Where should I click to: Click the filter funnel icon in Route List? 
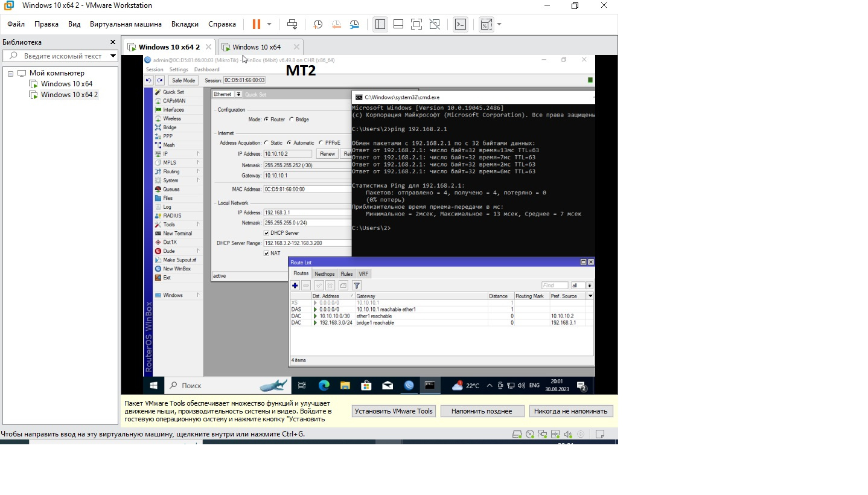[357, 286]
